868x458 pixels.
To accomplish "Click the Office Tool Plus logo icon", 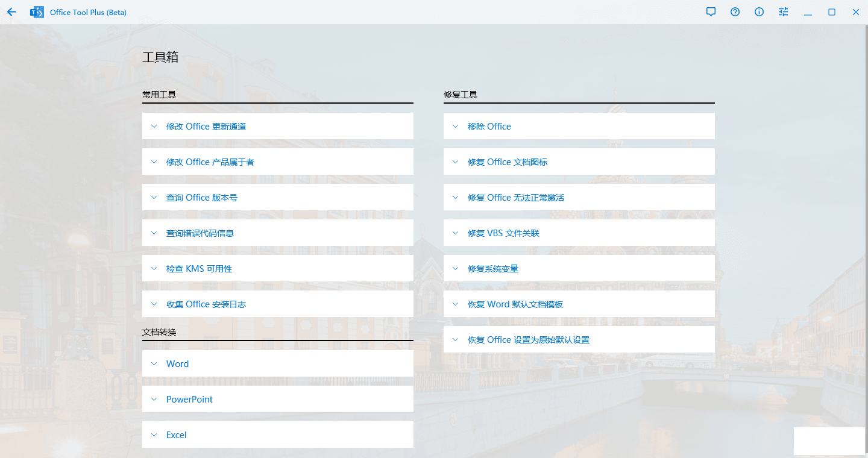I will click(x=37, y=12).
